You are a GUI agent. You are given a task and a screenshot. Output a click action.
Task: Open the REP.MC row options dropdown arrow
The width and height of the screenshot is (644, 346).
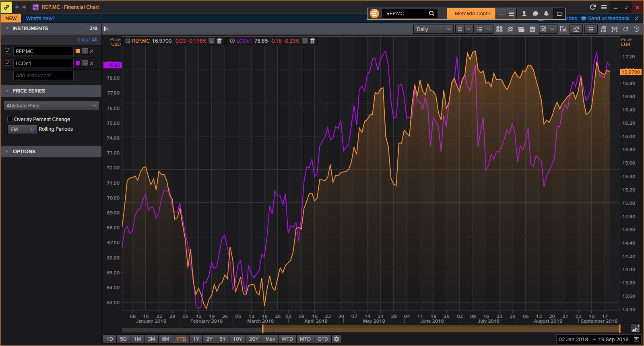point(85,51)
